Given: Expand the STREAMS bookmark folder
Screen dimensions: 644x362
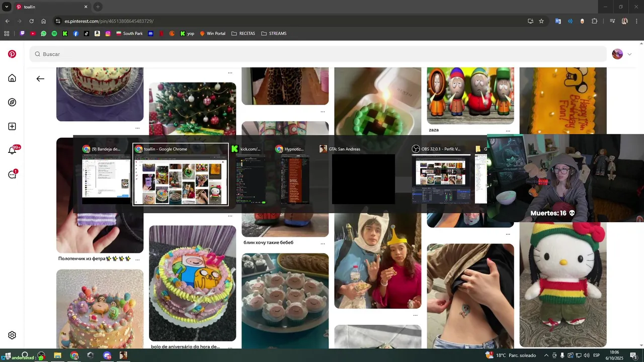Looking at the screenshot, I should click(x=274, y=34).
